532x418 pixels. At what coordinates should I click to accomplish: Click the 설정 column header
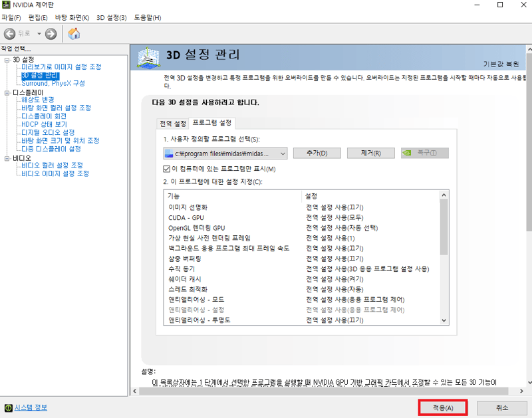click(x=370, y=196)
